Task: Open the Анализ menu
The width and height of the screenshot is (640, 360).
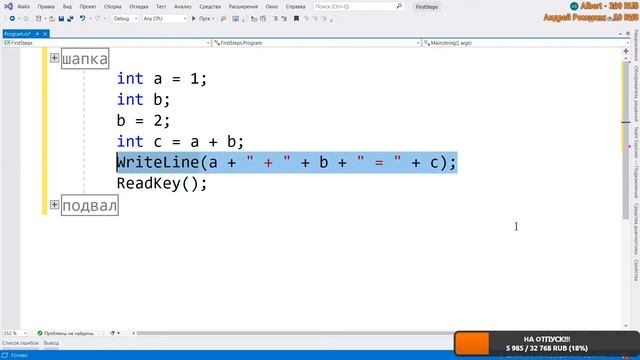Action: coord(182,7)
